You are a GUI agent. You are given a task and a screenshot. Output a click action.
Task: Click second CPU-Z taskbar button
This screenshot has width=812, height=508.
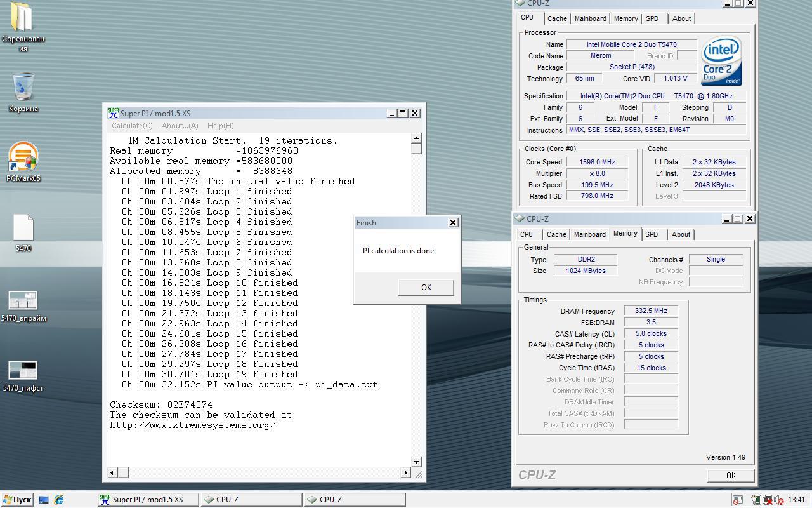pyautogui.click(x=355, y=500)
